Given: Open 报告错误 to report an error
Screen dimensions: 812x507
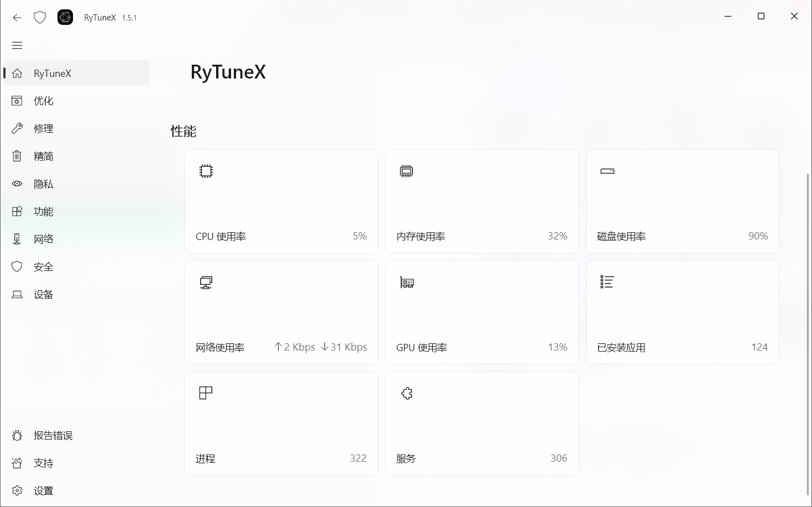Looking at the screenshot, I should (53, 435).
